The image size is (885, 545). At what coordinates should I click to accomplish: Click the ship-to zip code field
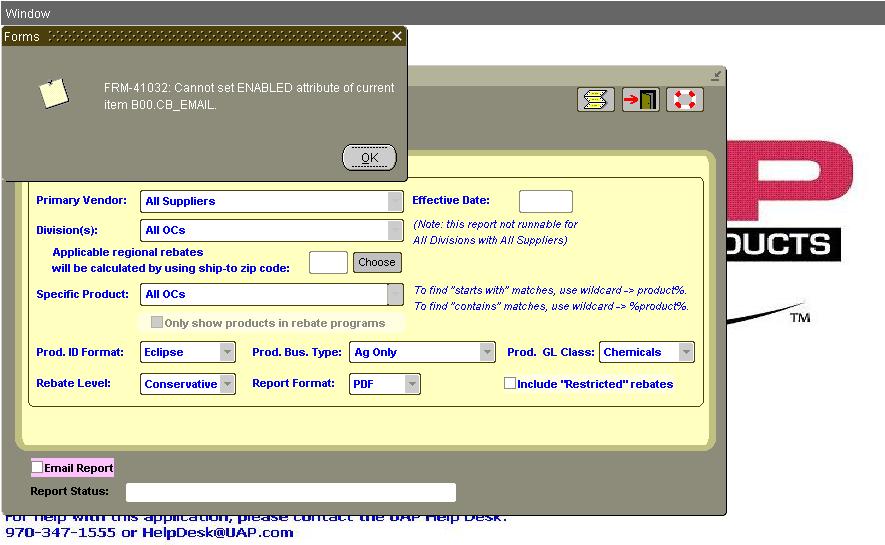(328, 262)
